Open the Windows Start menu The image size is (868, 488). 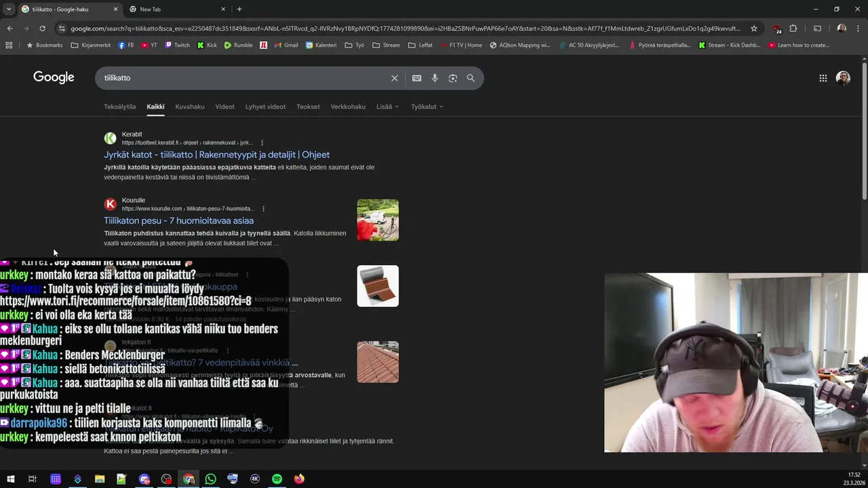pos(10,479)
